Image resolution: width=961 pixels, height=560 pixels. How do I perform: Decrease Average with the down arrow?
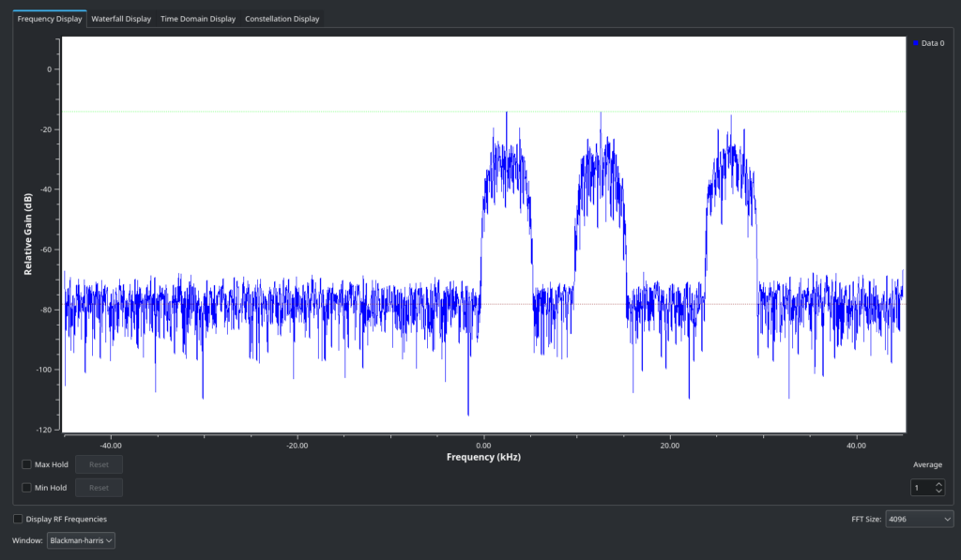pos(938,492)
